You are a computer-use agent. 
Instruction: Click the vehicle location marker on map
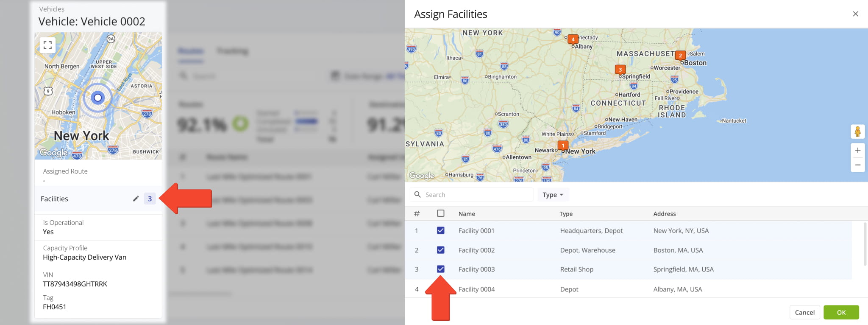(x=98, y=98)
